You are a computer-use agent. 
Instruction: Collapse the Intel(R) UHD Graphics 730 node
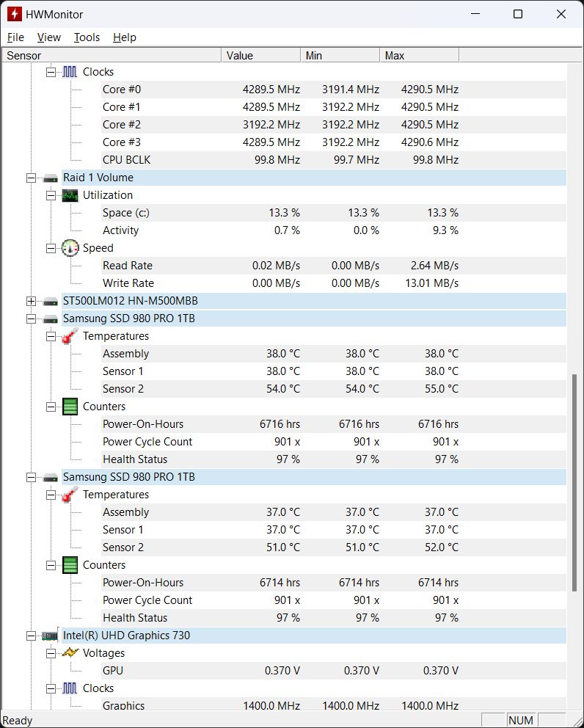coord(31,636)
